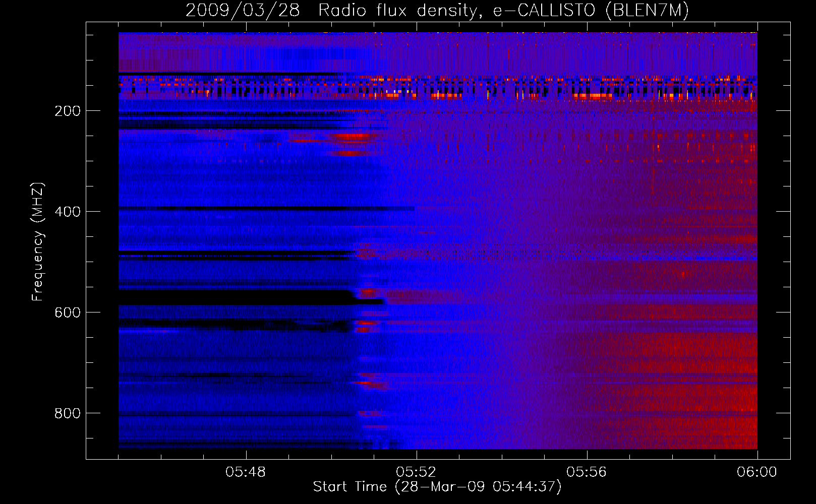
Task: Click the 'Frequency (MHZ)' axis label
Action: point(38,242)
